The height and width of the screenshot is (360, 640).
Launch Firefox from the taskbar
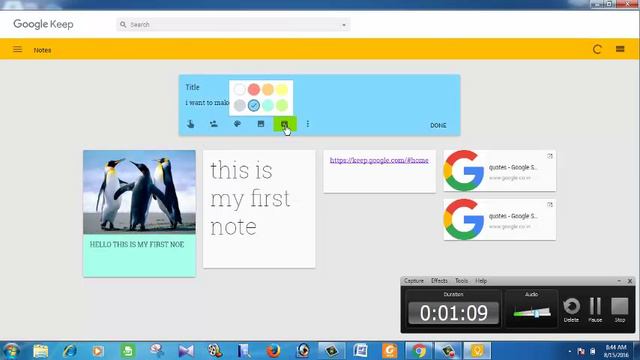(273, 351)
